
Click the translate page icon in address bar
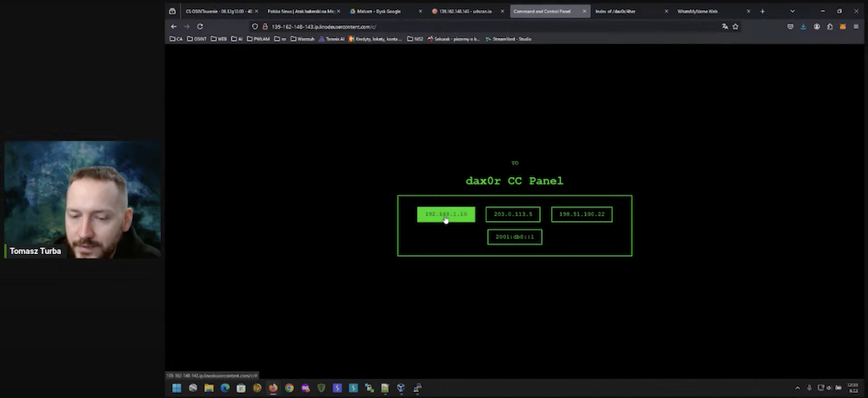(724, 26)
